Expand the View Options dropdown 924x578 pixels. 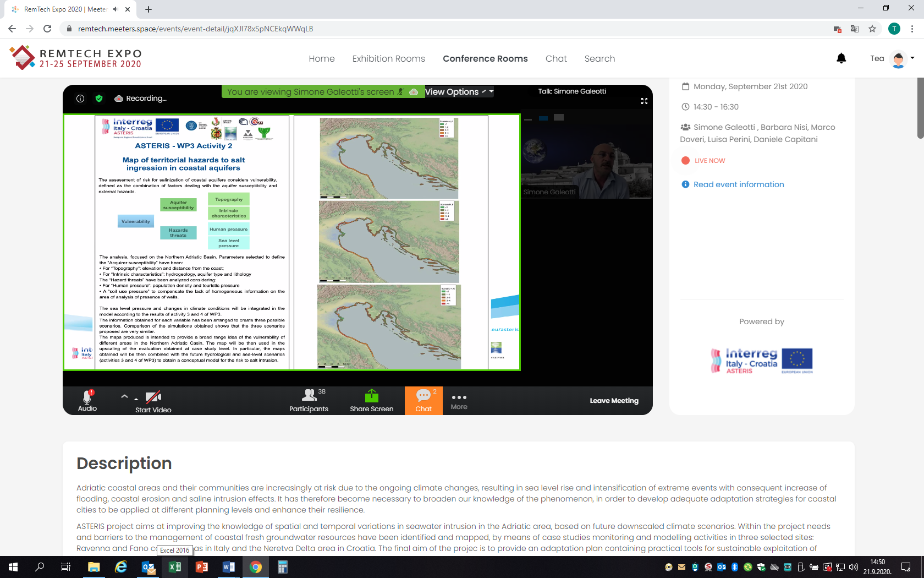click(459, 92)
